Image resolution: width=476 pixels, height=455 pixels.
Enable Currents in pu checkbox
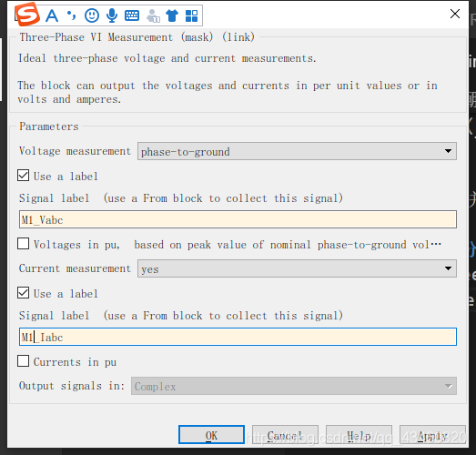(x=24, y=361)
